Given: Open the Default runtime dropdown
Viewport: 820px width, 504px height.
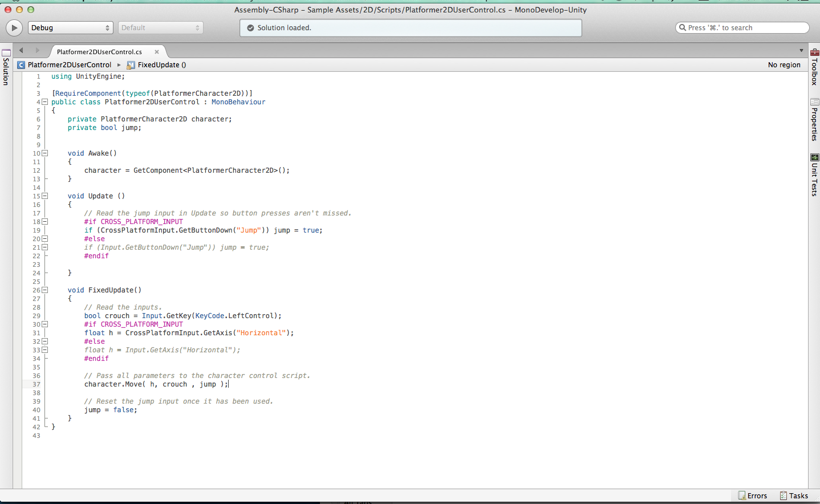Looking at the screenshot, I should (160, 27).
